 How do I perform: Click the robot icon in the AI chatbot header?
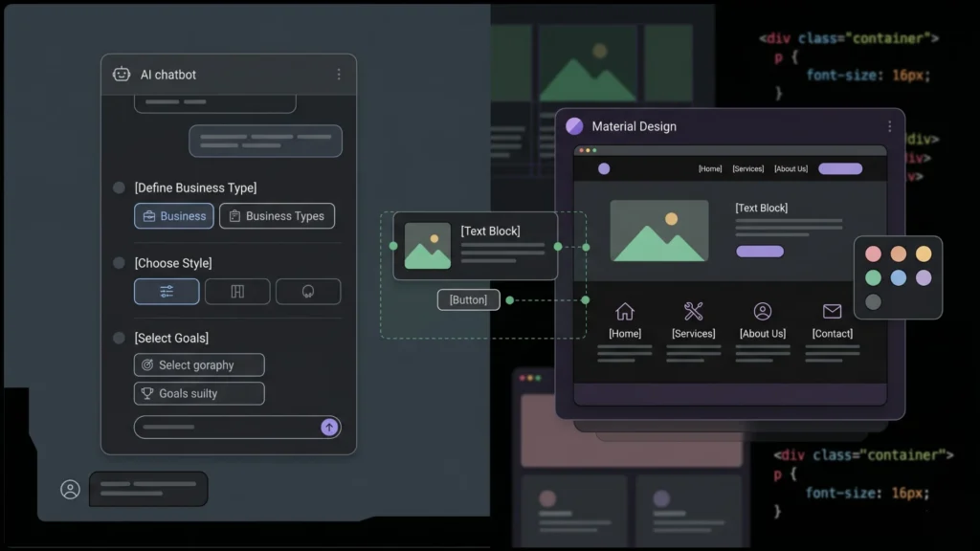(x=121, y=74)
